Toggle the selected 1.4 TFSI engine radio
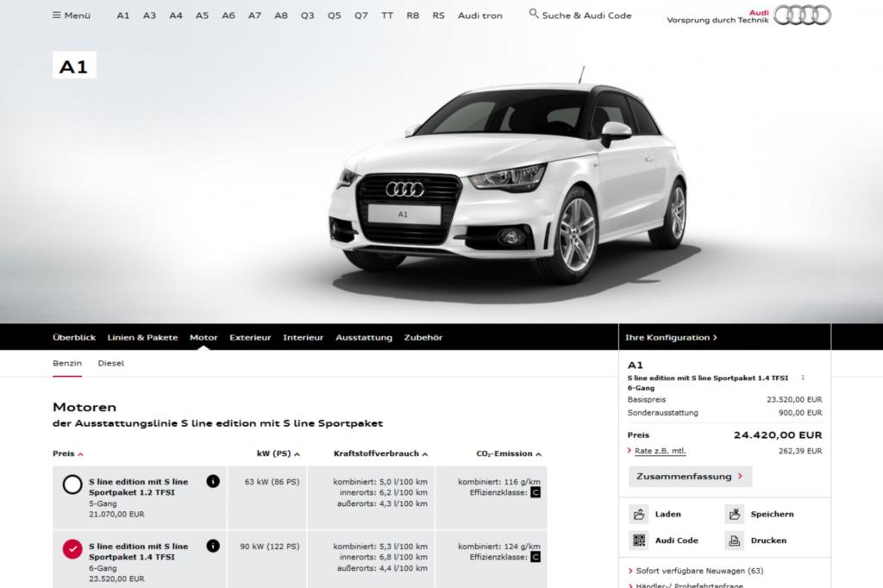 pyautogui.click(x=72, y=549)
